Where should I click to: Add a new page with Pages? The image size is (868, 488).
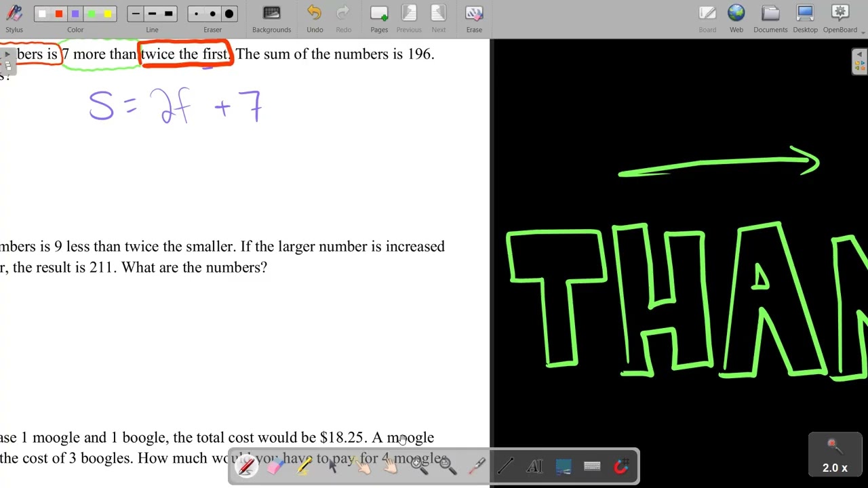(379, 18)
